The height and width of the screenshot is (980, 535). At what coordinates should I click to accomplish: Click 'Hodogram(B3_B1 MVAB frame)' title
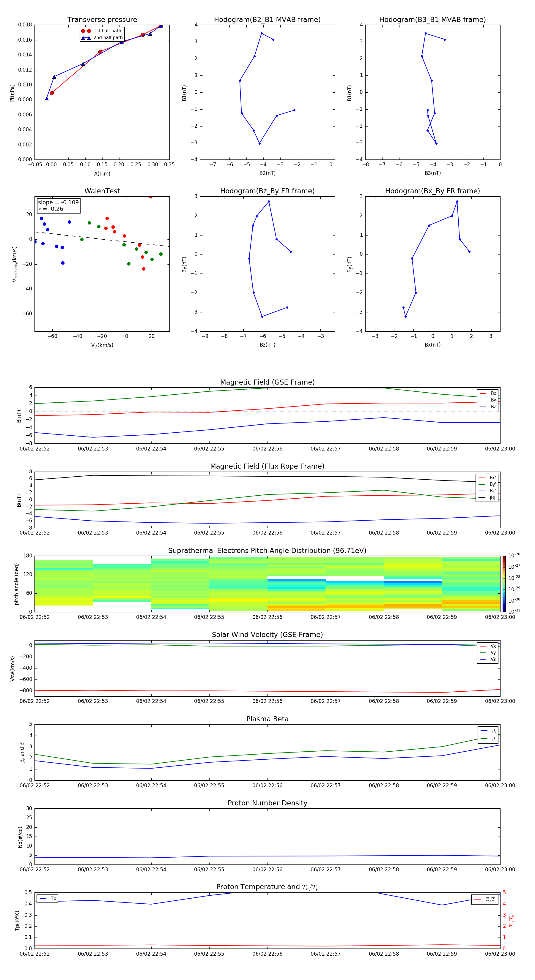[432, 20]
